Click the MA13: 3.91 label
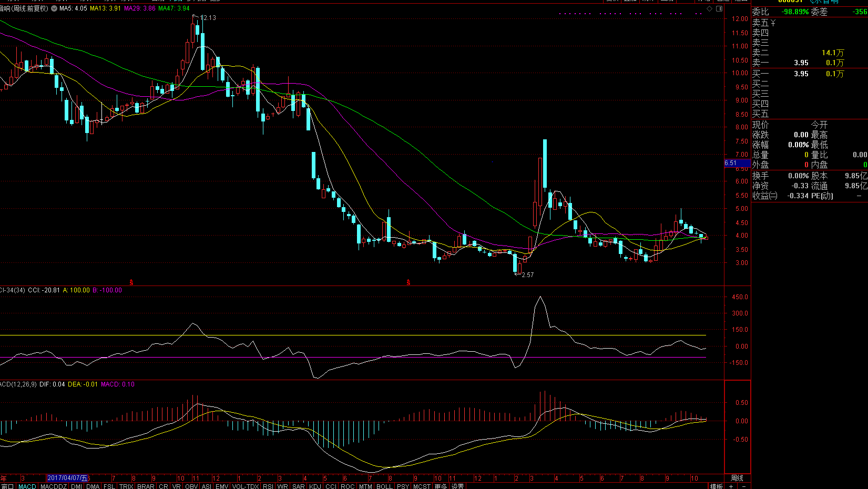The height and width of the screenshot is (489, 868). pos(105,8)
